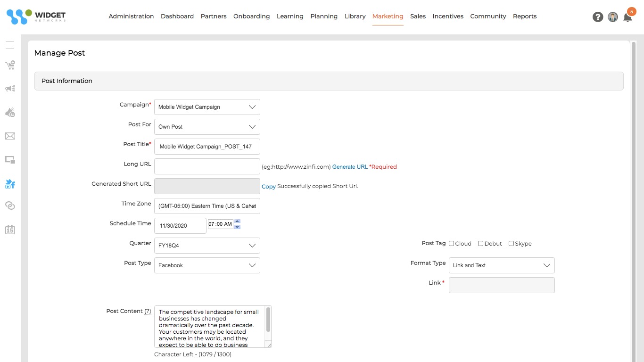The image size is (644, 362).
Task: Open the Administration menu
Action: (131, 16)
